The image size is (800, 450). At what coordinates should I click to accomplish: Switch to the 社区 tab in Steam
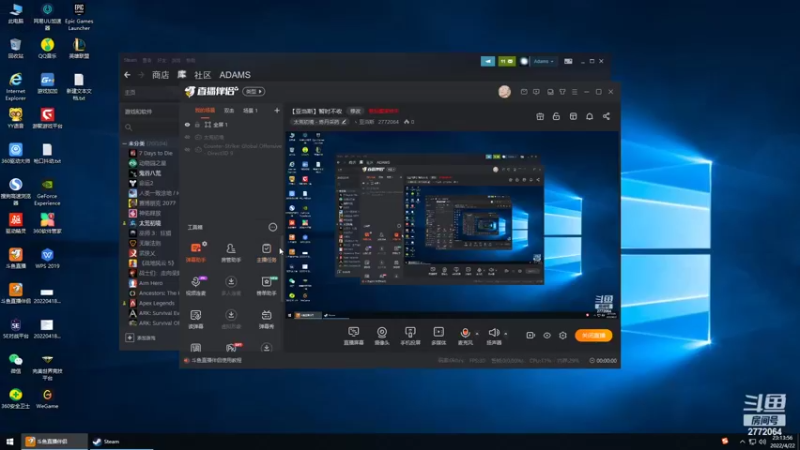[203, 75]
